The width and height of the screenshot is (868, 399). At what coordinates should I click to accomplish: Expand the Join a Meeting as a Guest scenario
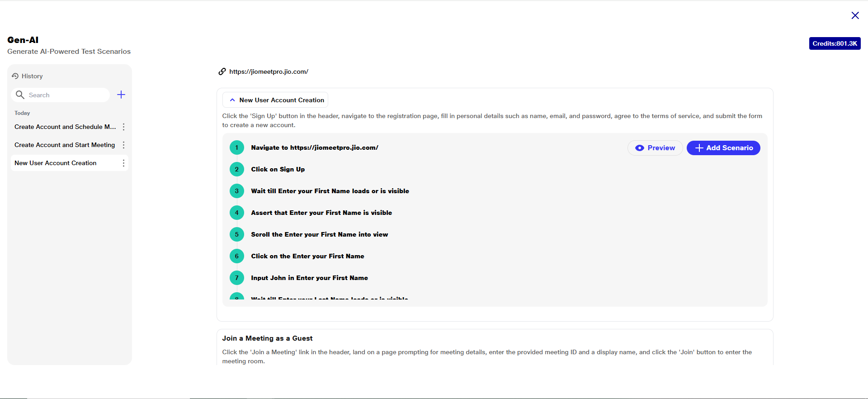tap(267, 338)
